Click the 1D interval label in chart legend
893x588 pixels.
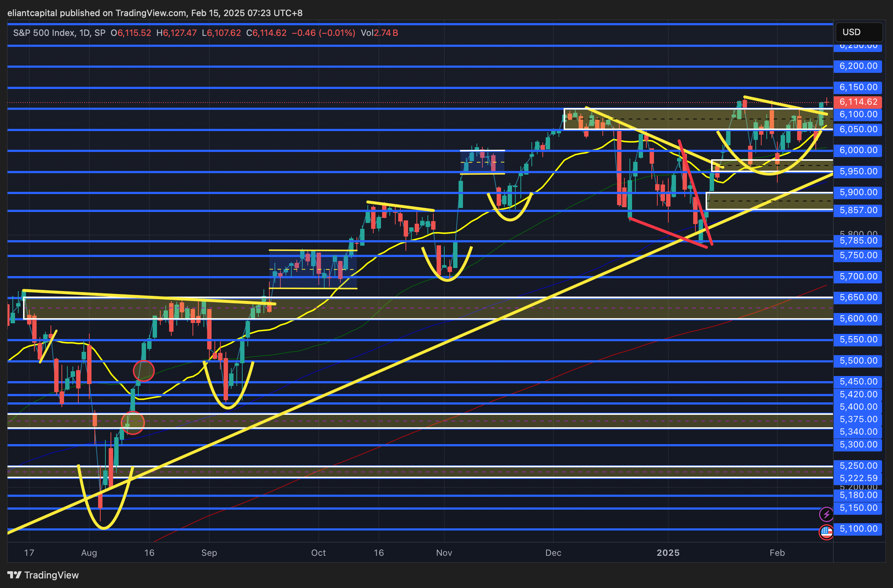(x=85, y=33)
